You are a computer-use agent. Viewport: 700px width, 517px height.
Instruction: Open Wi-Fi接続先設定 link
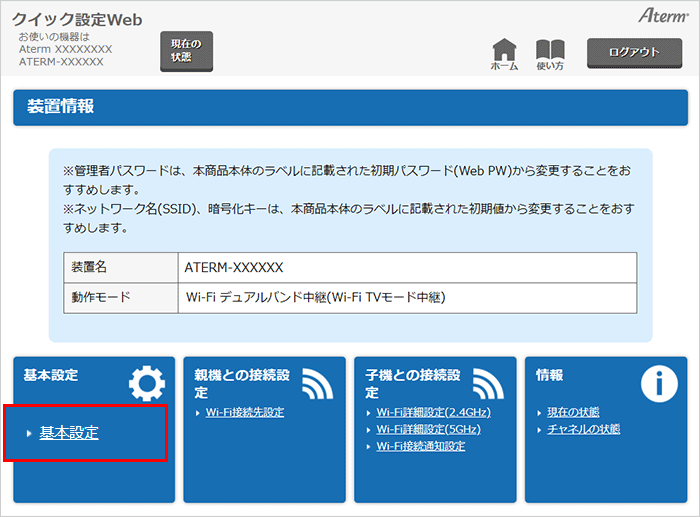coord(245,412)
